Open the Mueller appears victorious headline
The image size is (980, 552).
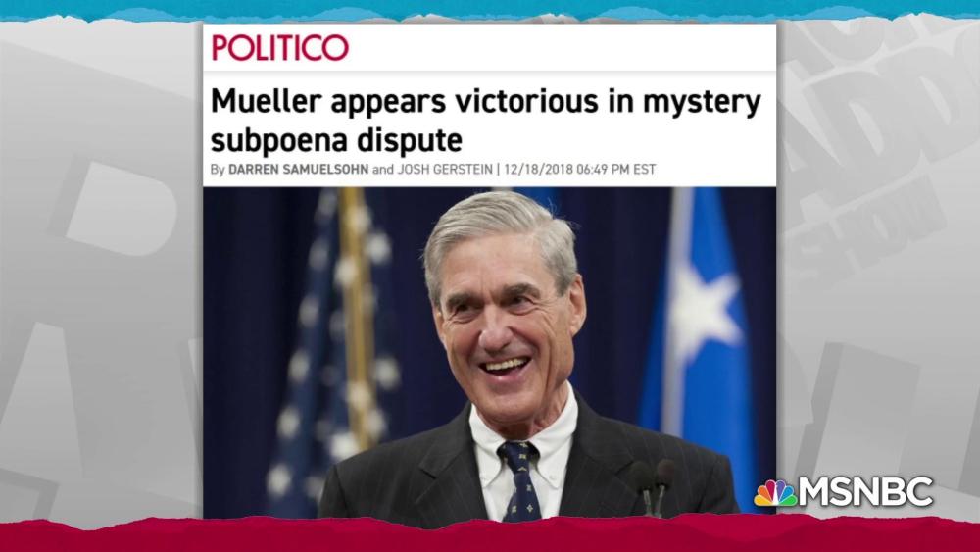click(x=486, y=120)
